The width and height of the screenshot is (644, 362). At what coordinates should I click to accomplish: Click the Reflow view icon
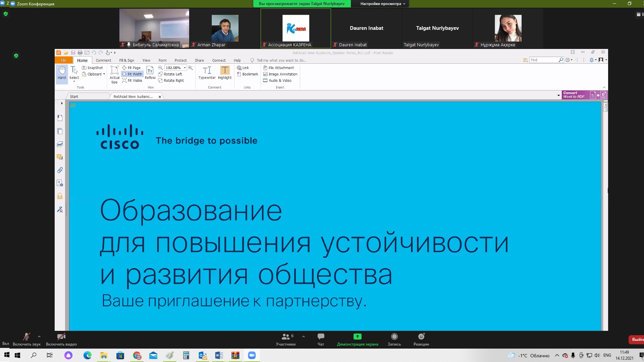(150, 73)
